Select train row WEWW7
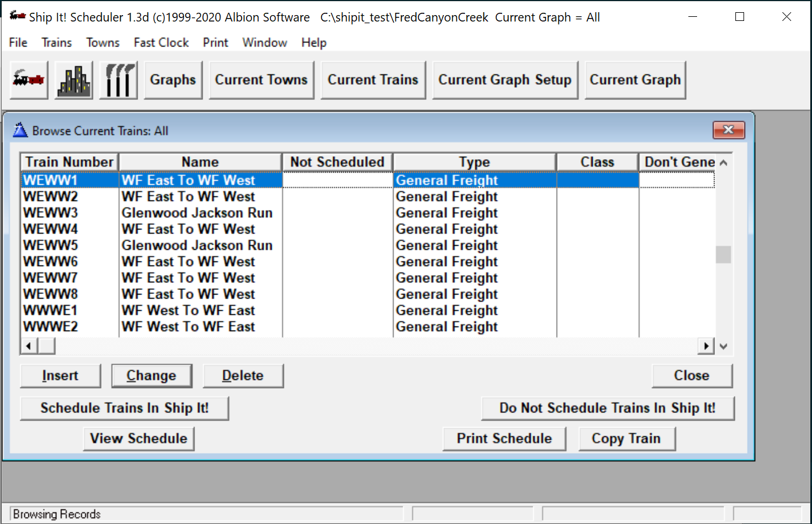Viewport: 812px width, 524px height. pos(367,278)
